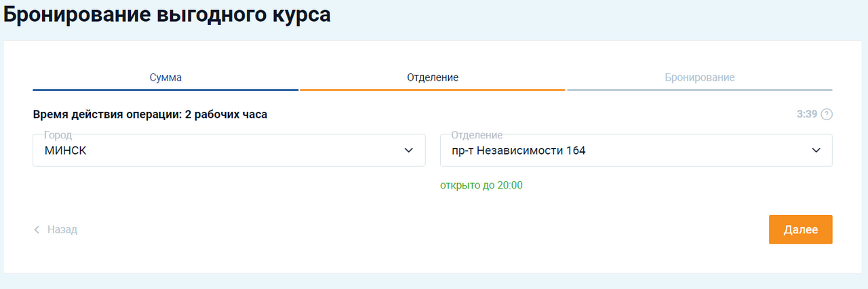This screenshot has height=289, width=868.
Task: Click the 3:39 countdown timer
Action: (x=807, y=114)
